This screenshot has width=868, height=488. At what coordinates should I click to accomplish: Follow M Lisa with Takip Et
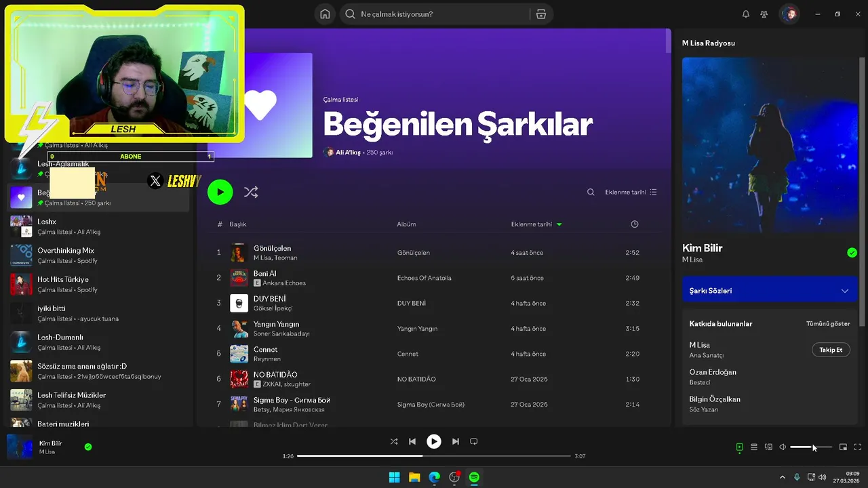[x=831, y=350]
